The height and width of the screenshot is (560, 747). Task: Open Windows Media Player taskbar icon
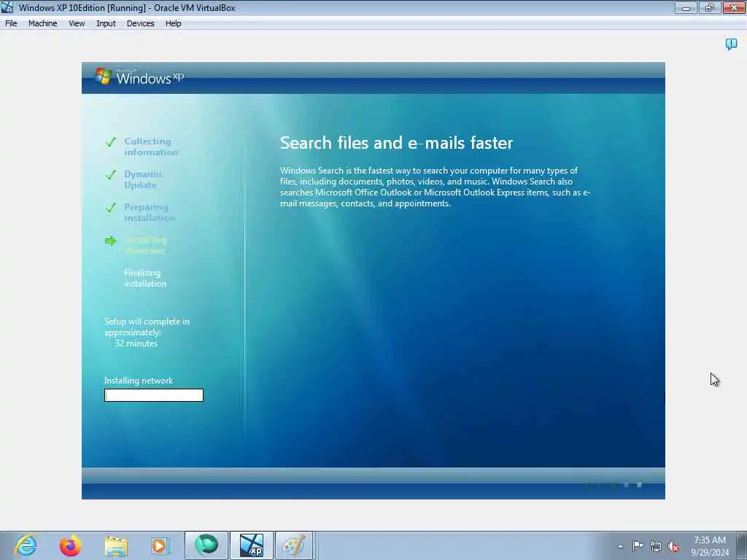pos(160,545)
